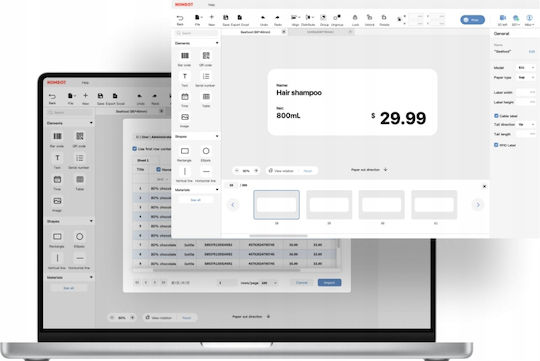The height and width of the screenshot is (361, 540).
Task: Close Seafood tab in front window
Action: 283,32
